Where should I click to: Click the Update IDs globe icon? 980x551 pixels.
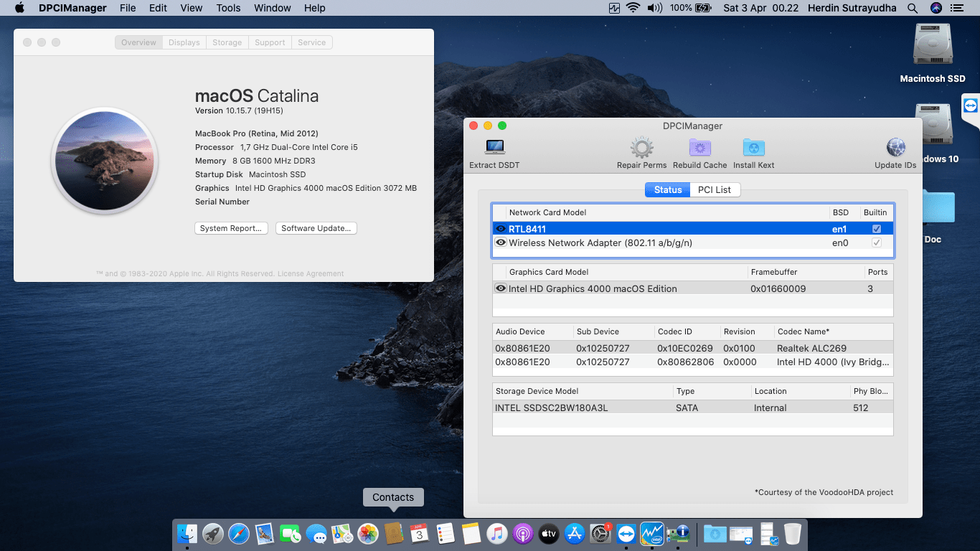tap(896, 148)
